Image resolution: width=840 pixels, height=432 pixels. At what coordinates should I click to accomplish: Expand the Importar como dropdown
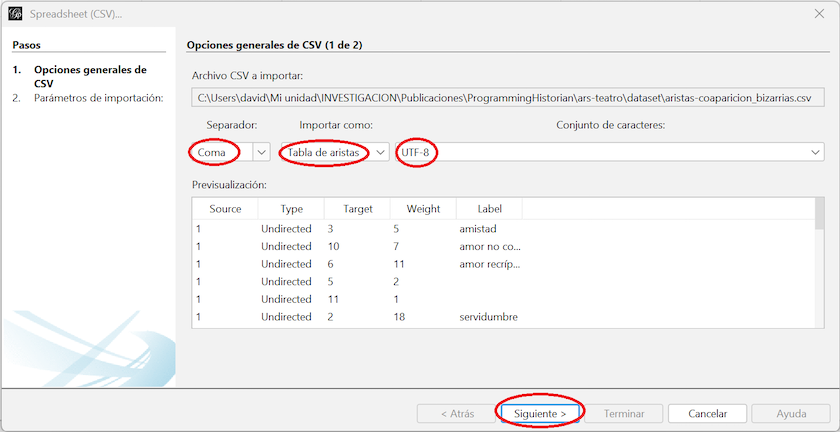pos(381,152)
